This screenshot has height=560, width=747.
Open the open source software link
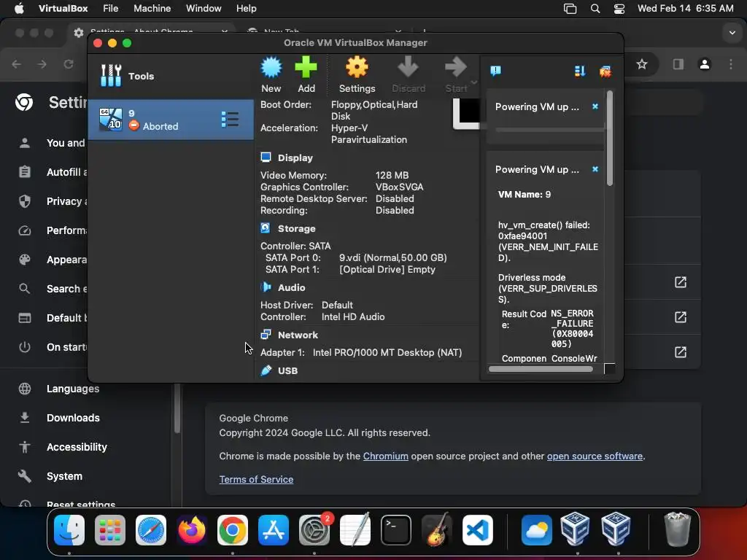[595, 456]
